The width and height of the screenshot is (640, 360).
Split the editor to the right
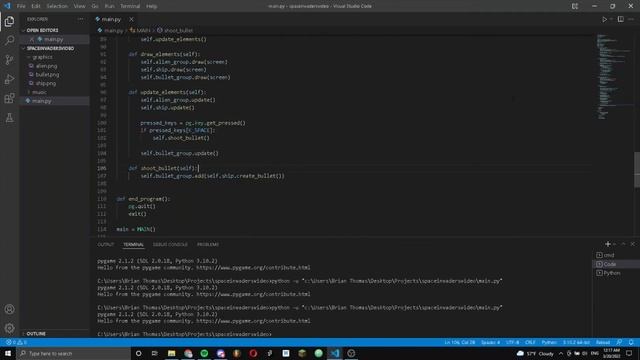pos(620,19)
